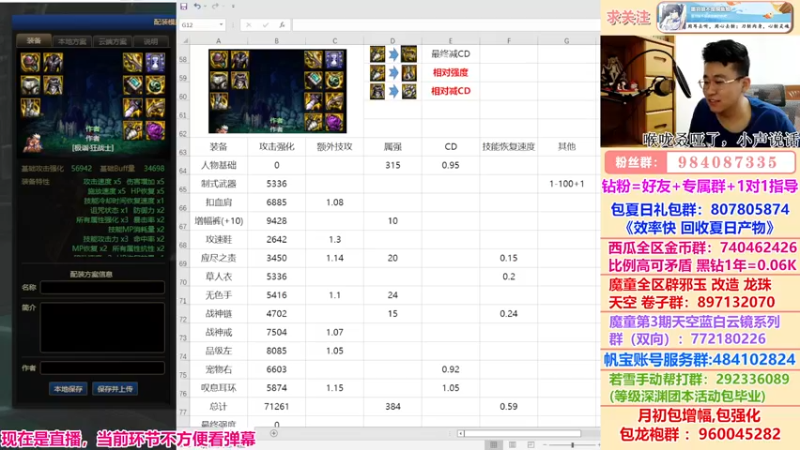This screenshot has height=450, width=800.
Task: Select the boots icon in game panel's left column
Action: [x=30, y=108]
